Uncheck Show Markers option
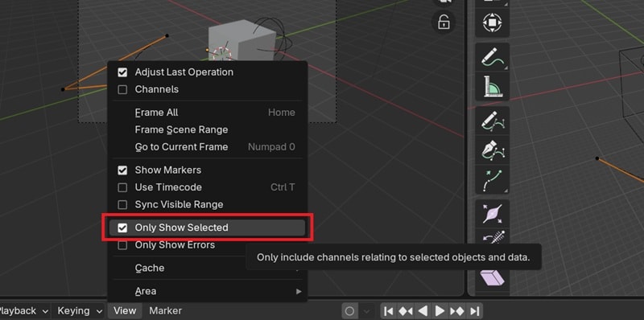The image size is (644, 320). [x=122, y=170]
